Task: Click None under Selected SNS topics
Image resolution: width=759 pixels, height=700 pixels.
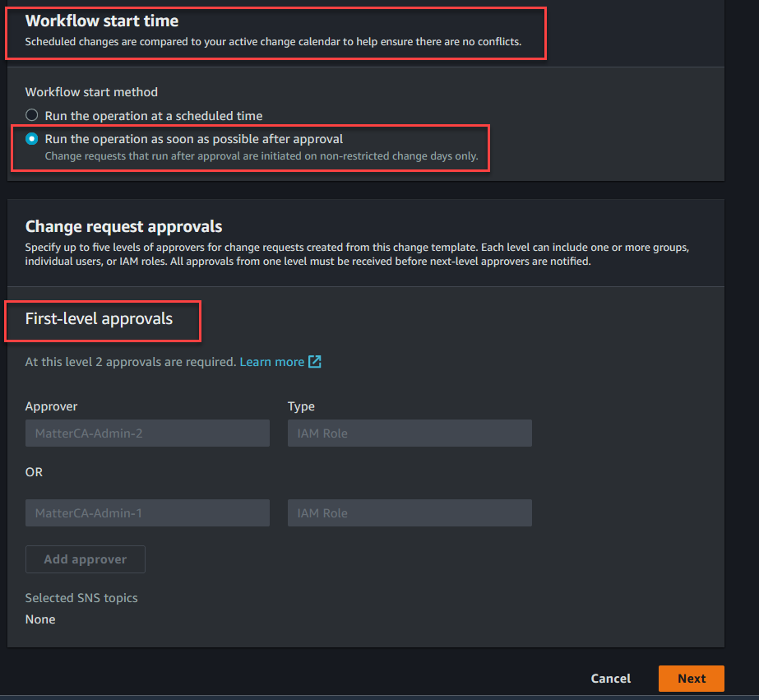Action: 39,619
